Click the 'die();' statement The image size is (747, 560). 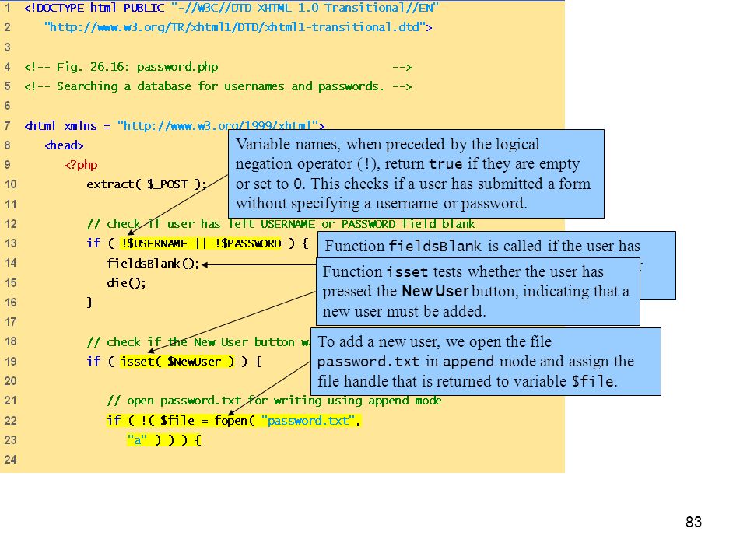126,283
